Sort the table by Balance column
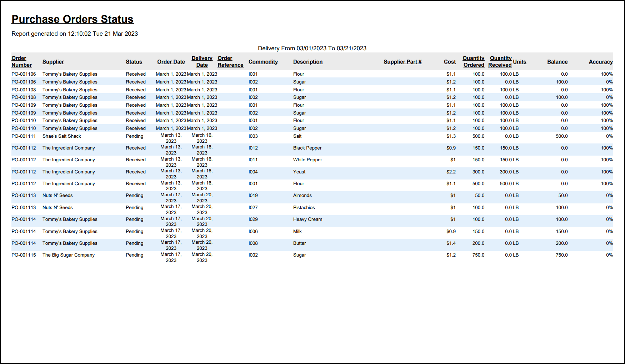The width and height of the screenshot is (625, 364). tap(557, 61)
